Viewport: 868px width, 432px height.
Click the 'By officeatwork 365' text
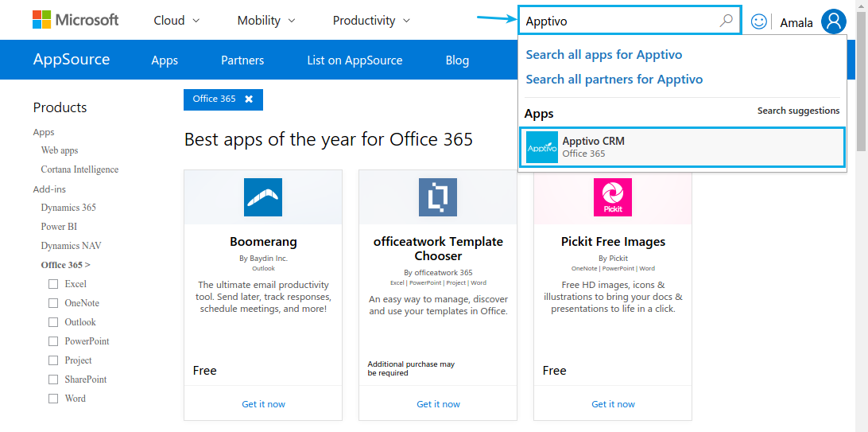(439, 273)
